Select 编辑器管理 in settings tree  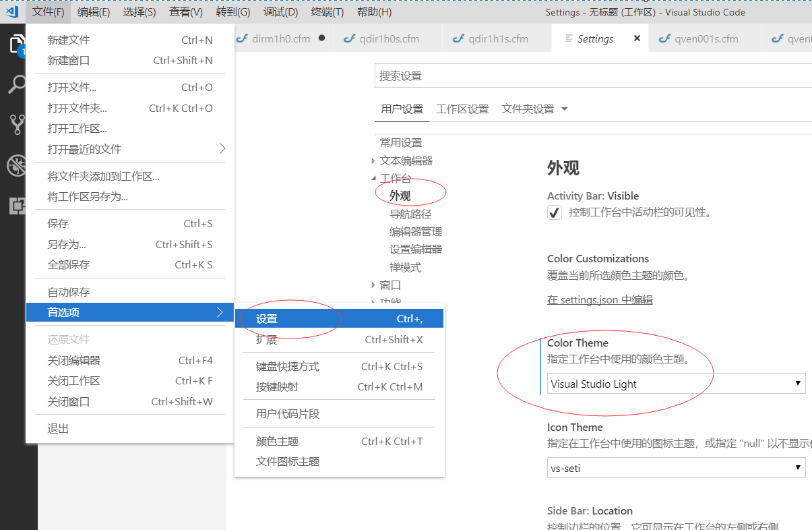(x=416, y=231)
